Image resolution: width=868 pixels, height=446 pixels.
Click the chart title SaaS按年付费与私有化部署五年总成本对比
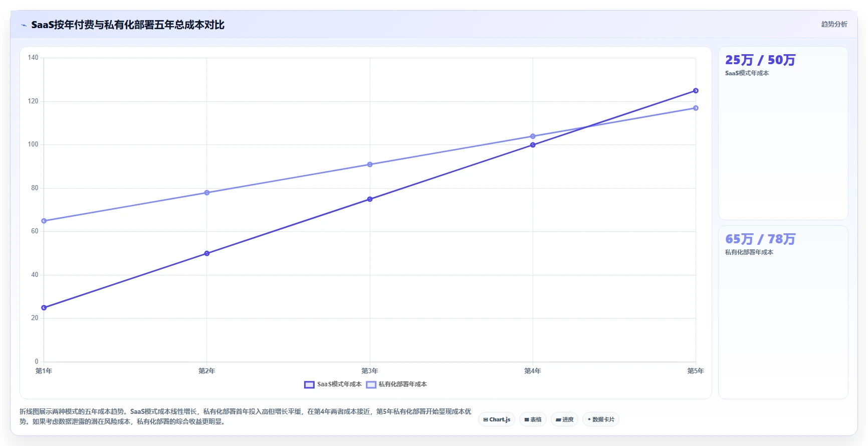click(x=128, y=25)
